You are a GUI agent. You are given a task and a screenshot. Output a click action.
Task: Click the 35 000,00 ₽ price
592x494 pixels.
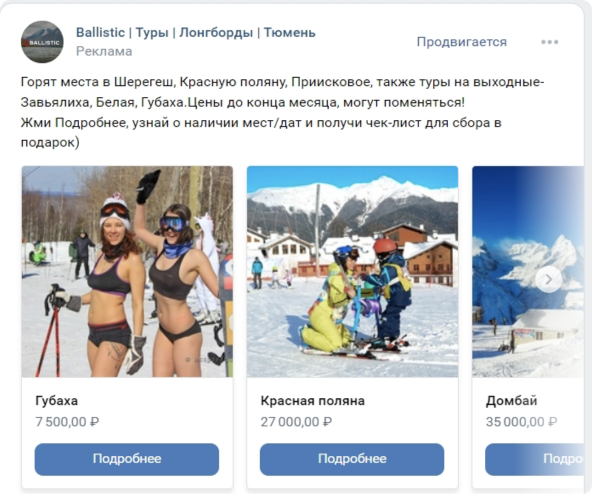point(521,422)
